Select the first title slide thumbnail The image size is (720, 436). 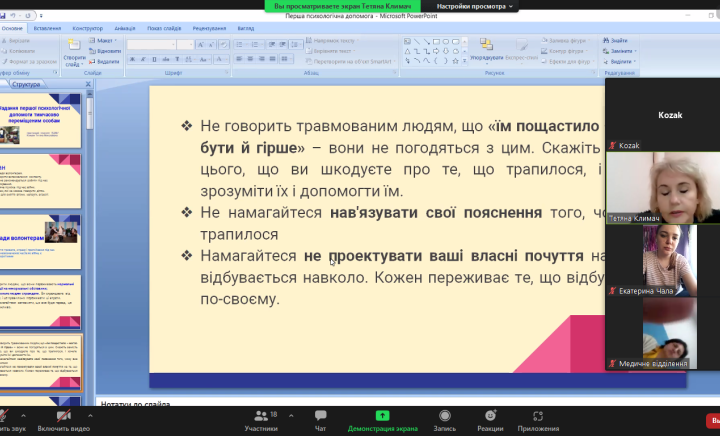(x=40, y=120)
